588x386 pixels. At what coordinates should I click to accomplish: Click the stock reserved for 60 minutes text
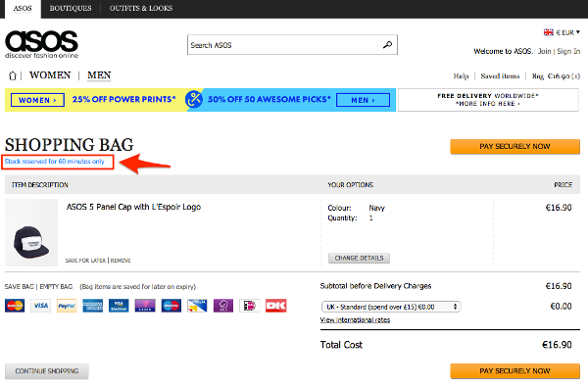(x=54, y=162)
